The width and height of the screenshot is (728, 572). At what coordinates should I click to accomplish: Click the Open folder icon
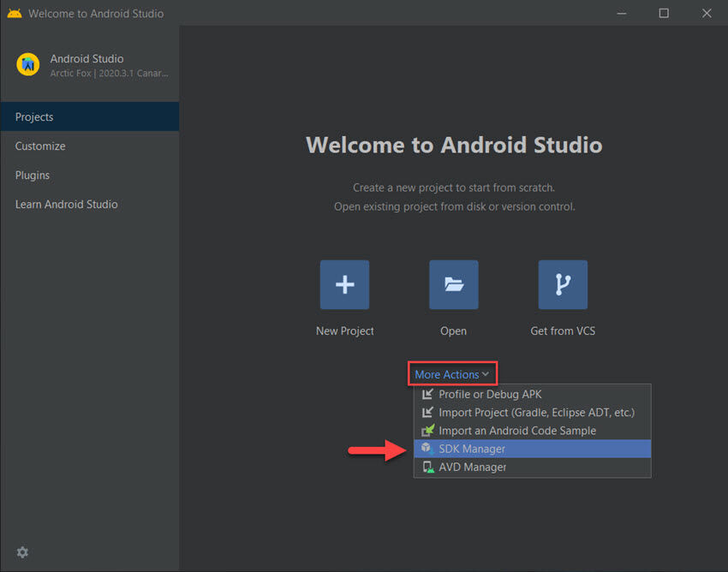[453, 284]
